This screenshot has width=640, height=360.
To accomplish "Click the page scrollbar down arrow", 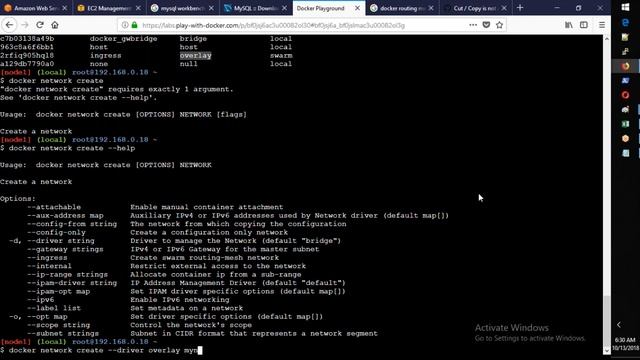I will coord(607,350).
